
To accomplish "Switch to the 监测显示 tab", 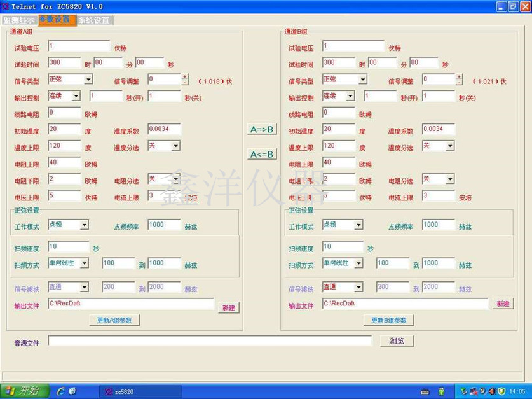I will (x=19, y=20).
